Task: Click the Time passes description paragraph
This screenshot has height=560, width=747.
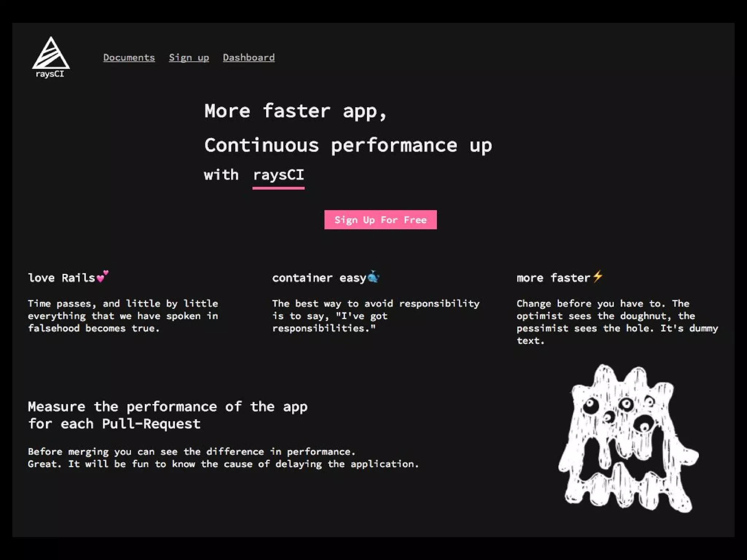Action: 123,316
